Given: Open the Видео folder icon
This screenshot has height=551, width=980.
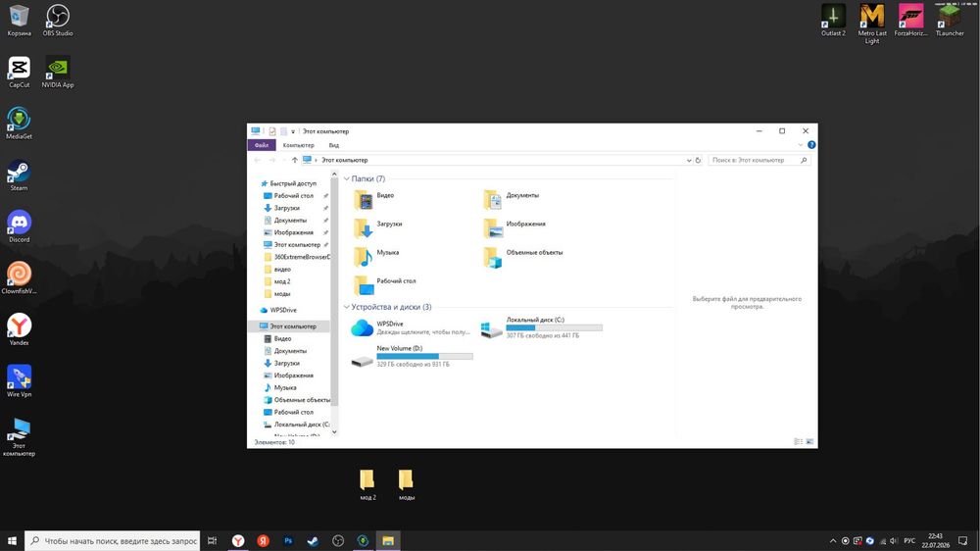Looking at the screenshot, I should click(364, 200).
